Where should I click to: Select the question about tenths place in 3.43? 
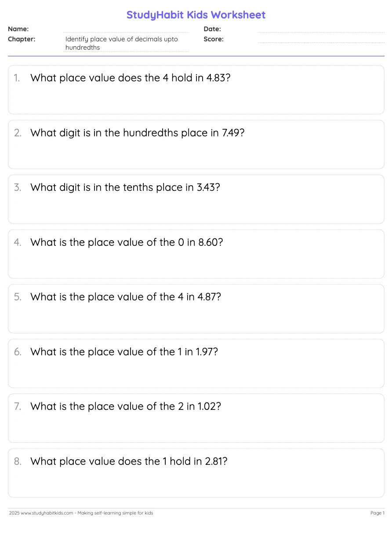pos(125,187)
